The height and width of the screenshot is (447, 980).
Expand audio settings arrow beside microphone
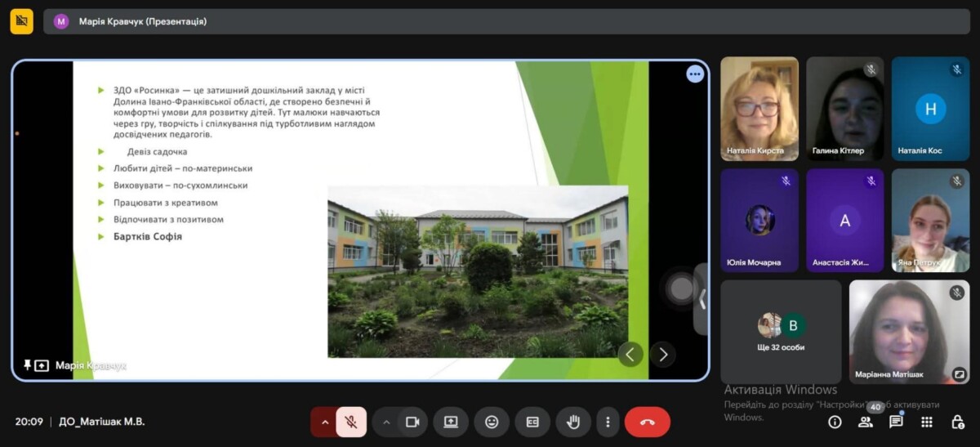[325, 422]
